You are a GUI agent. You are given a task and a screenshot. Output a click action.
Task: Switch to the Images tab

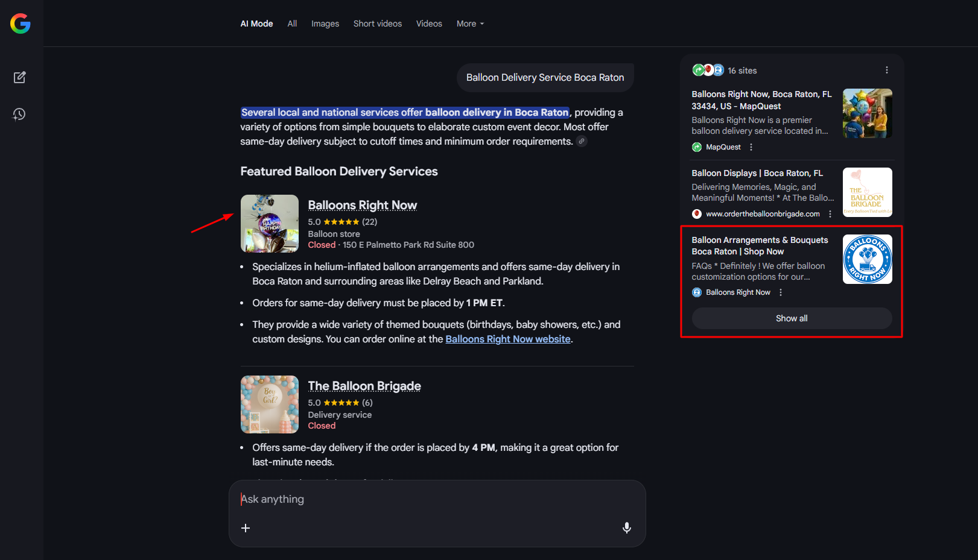(x=325, y=24)
